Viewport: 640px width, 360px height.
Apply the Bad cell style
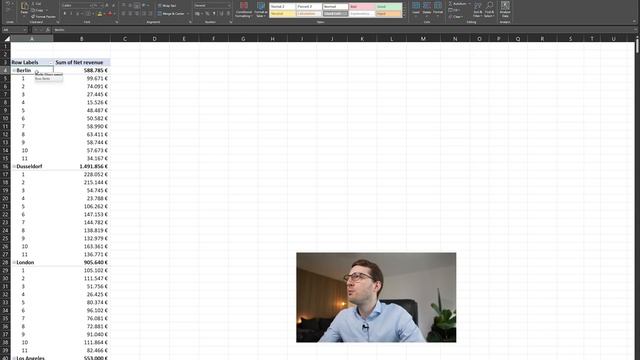[x=362, y=7]
